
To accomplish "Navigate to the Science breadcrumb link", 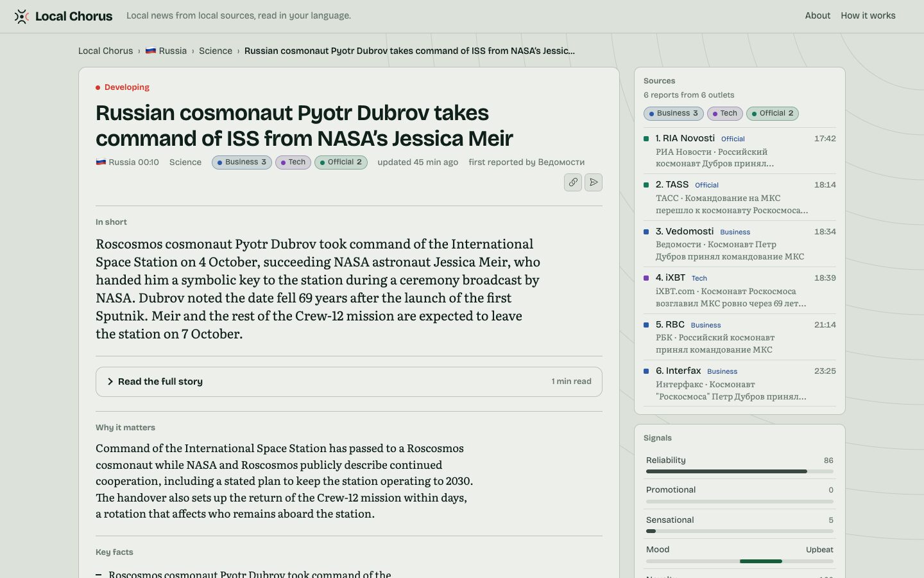I will coord(216,51).
